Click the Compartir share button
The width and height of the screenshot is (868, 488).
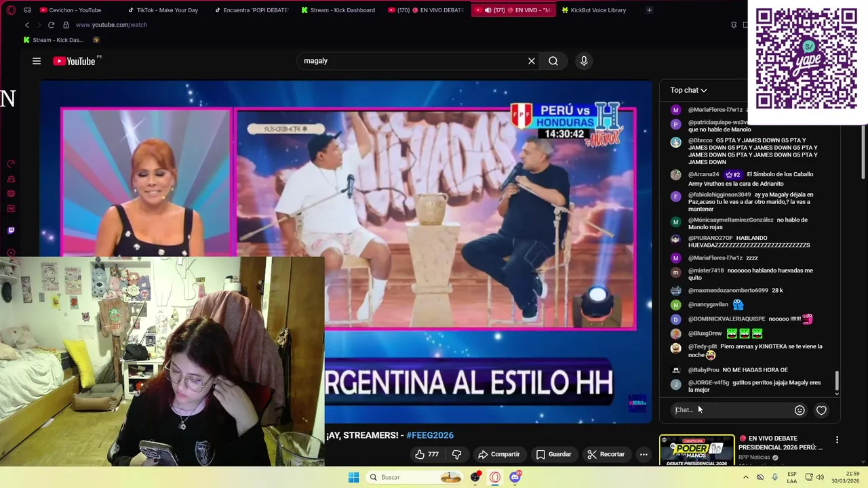[x=498, y=454]
